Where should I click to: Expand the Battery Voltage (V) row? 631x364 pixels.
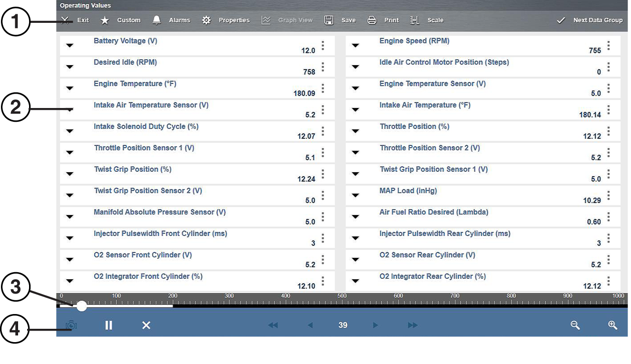tap(70, 46)
